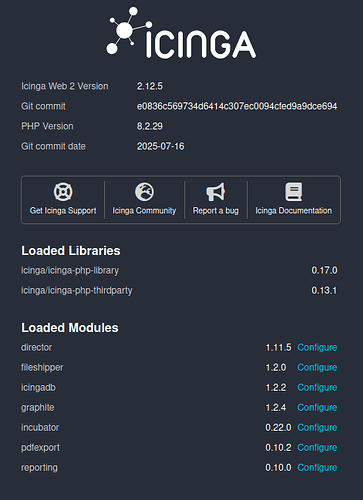Configure the director module
The image size is (363, 500).
pos(317,347)
